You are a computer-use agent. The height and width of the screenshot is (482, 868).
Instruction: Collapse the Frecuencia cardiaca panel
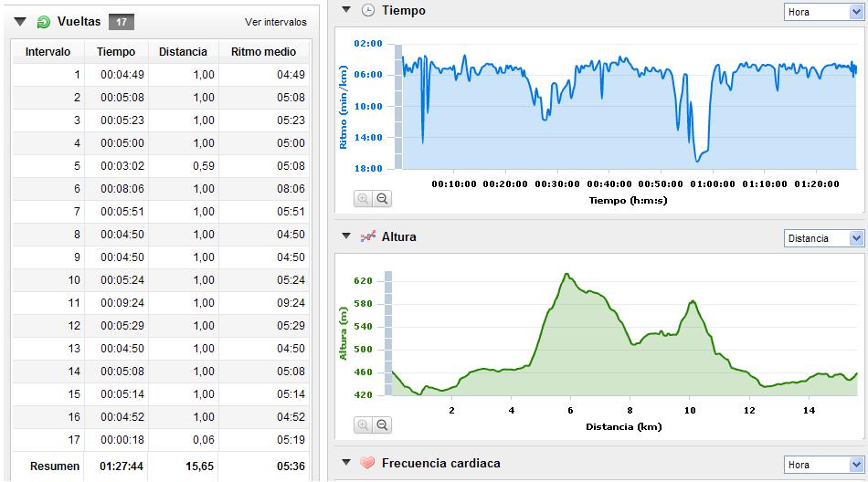coord(346,462)
